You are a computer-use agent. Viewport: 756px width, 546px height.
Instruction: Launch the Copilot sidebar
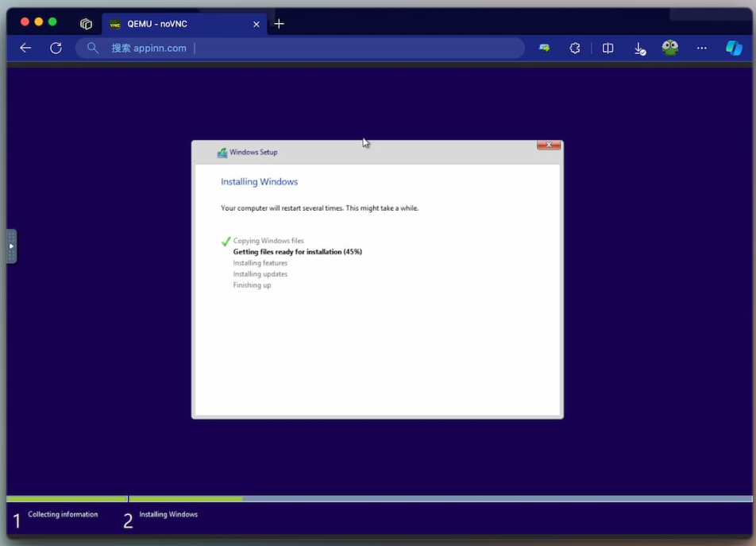(734, 48)
